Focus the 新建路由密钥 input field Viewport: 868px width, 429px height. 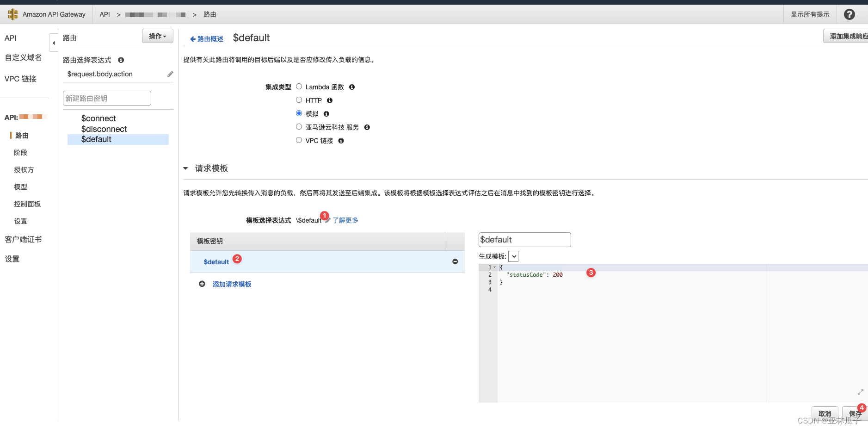(107, 98)
